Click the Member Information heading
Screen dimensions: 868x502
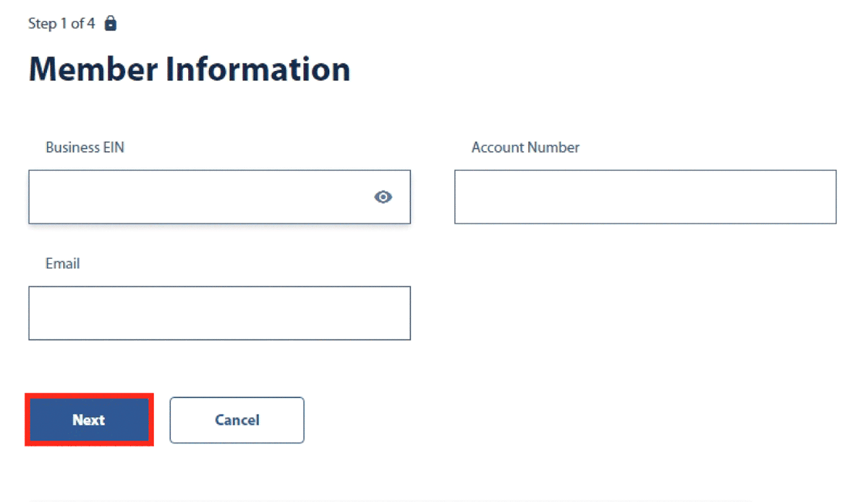pyautogui.click(x=190, y=69)
